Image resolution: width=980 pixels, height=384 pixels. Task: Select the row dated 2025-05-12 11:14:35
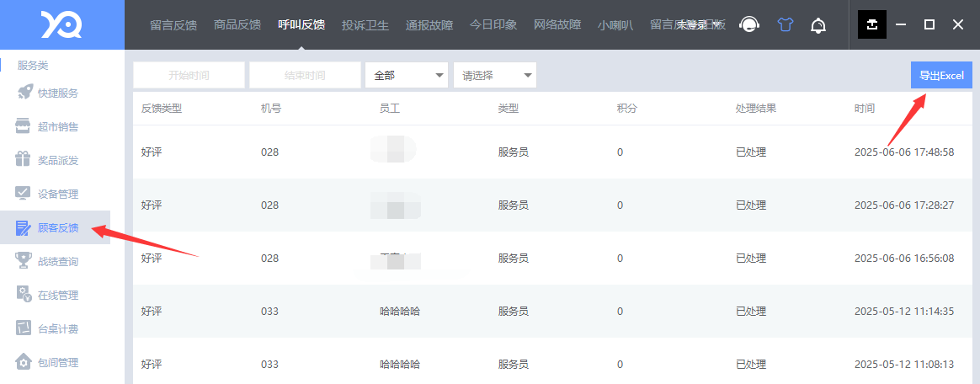(552, 312)
